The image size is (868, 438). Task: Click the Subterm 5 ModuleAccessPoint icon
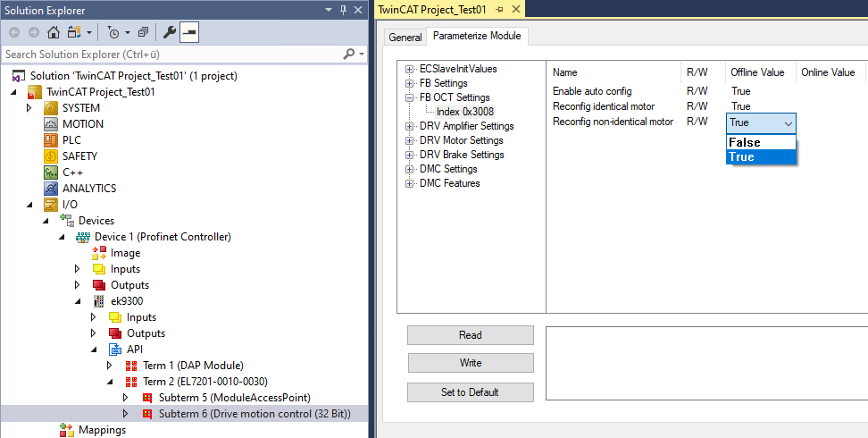(x=147, y=398)
